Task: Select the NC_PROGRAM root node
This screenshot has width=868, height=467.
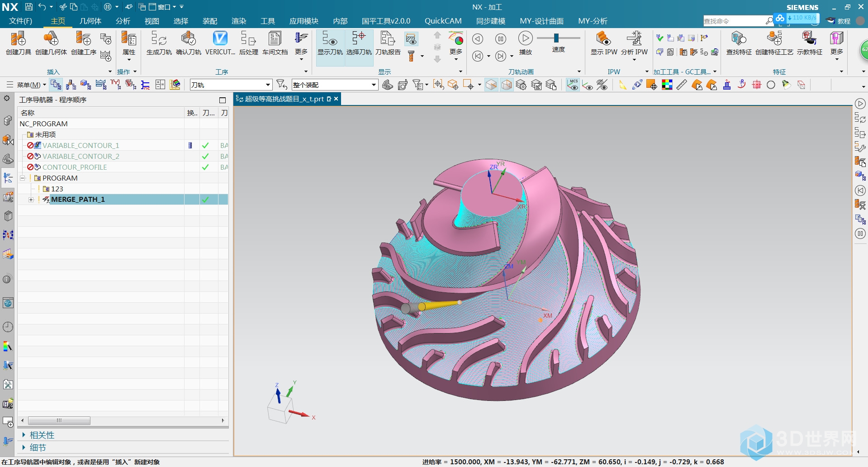Action: coord(43,124)
